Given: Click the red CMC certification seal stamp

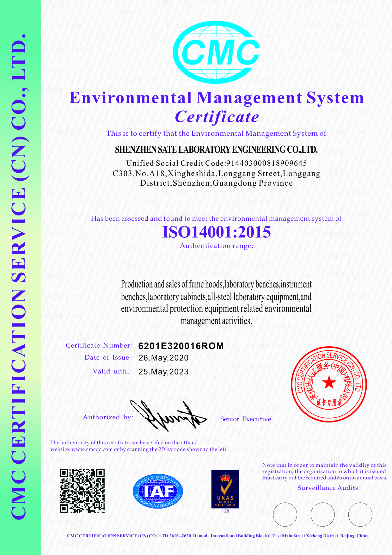Looking at the screenshot, I should pyautogui.click(x=329, y=384).
